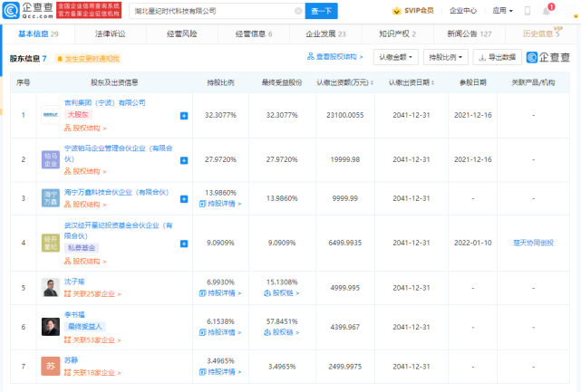
Task: Switch to 经营风险 tab
Action: (182, 34)
